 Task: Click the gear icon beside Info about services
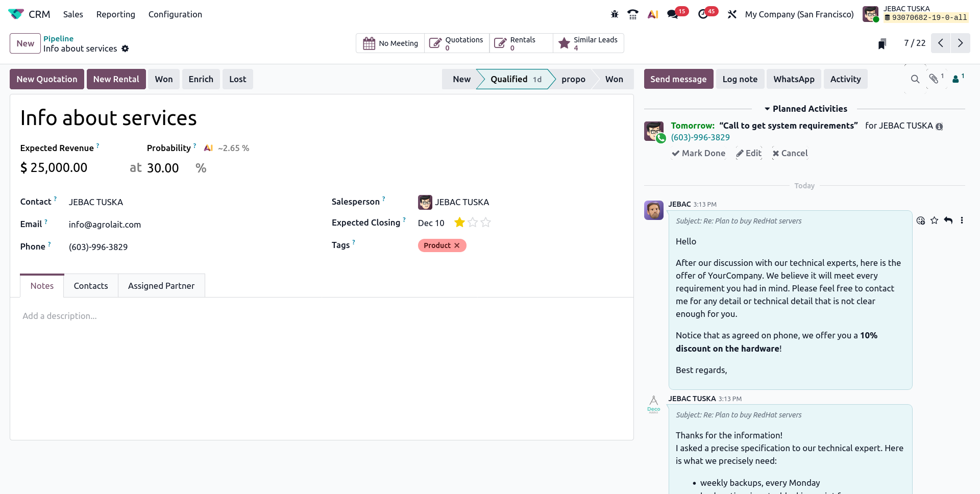coord(125,48)
